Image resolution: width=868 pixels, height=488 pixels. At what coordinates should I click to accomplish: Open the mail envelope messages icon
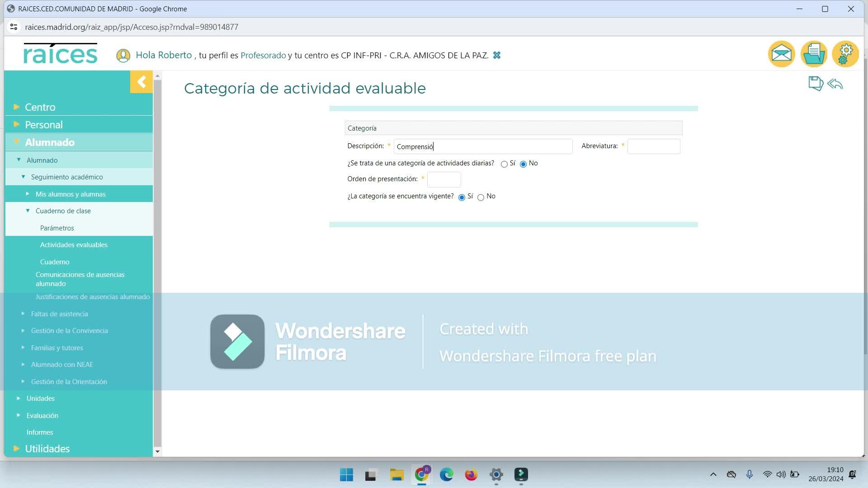point(781,54)
